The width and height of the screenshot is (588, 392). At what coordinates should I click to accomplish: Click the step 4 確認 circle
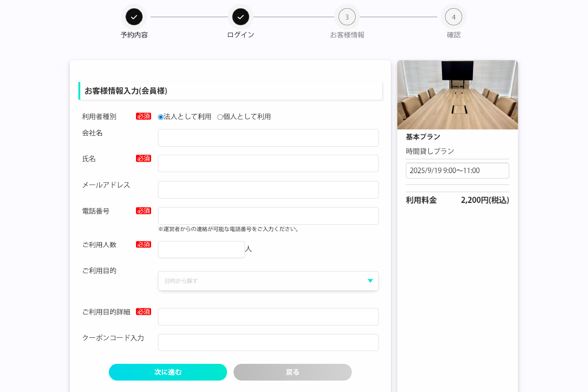(x=453, y=17)
